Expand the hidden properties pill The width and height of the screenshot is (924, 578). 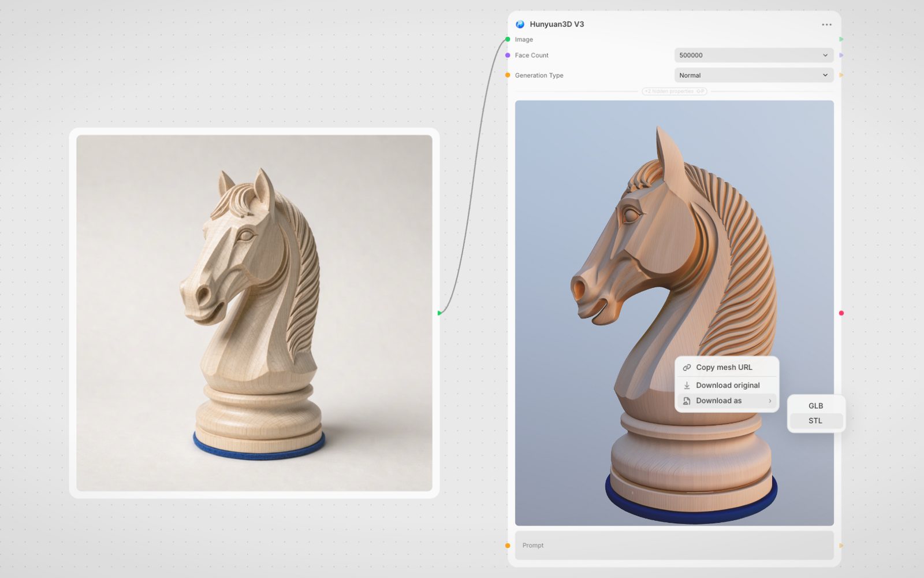674,91
